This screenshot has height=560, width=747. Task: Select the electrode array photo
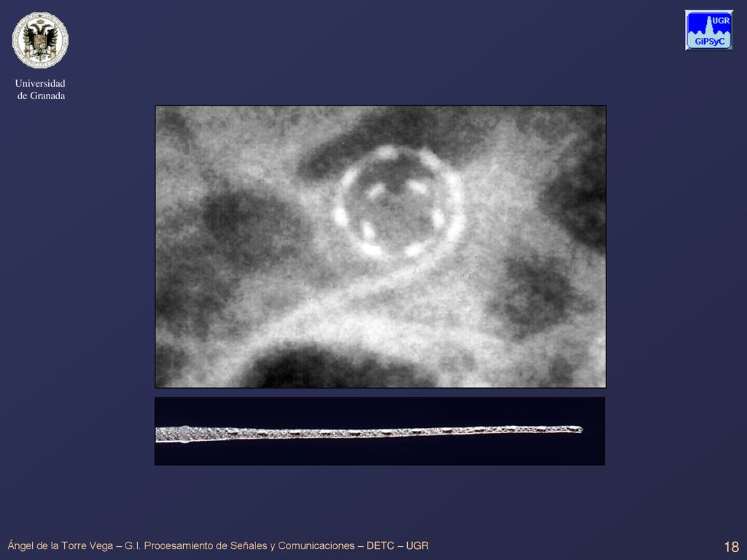tap(379, 432)
